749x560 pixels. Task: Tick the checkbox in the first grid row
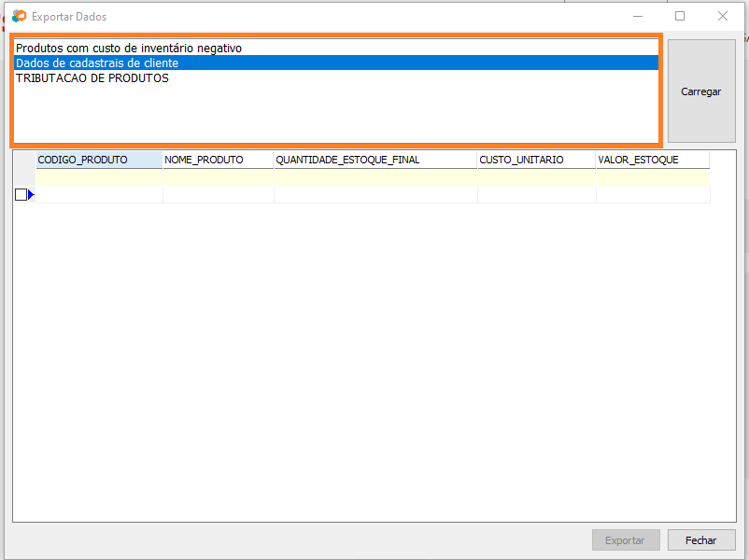21,195
